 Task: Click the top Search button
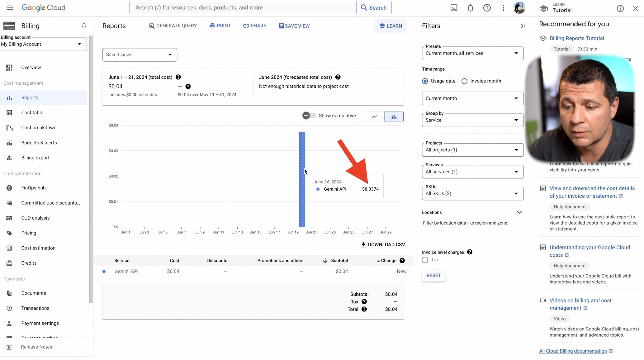click(x=374, y=8)
